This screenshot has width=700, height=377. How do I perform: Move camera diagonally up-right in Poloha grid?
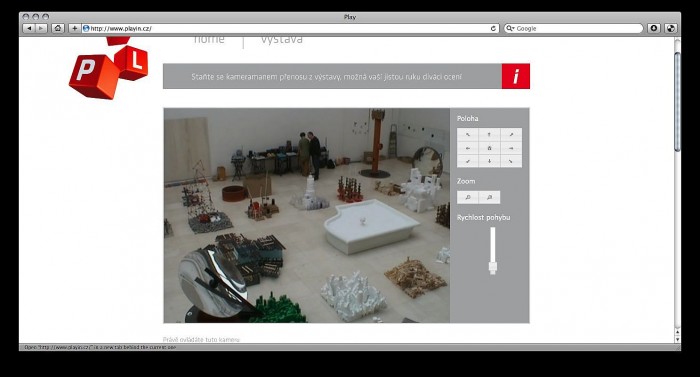coord(511,134)
